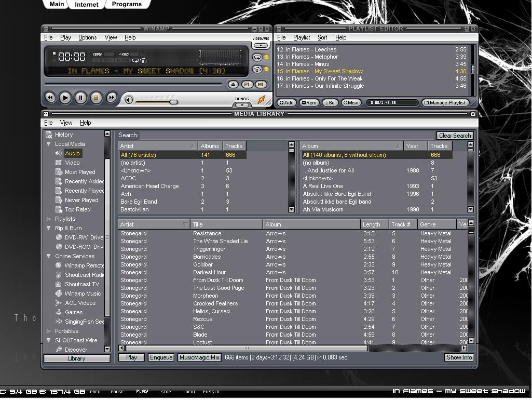532x400 pixels.
Task: Click the Winamp lightning bolt icon
Action: [x=262, y=99]
